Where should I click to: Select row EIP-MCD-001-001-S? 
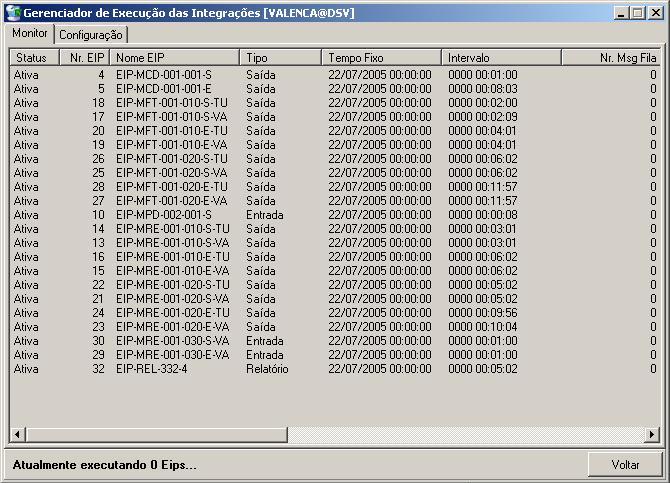[164, 75]
